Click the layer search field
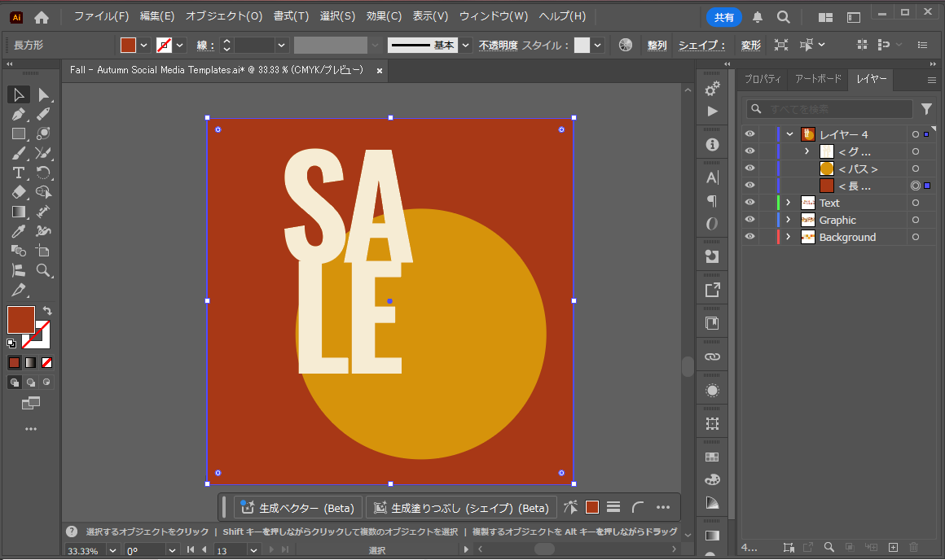 tap(829, 109)
